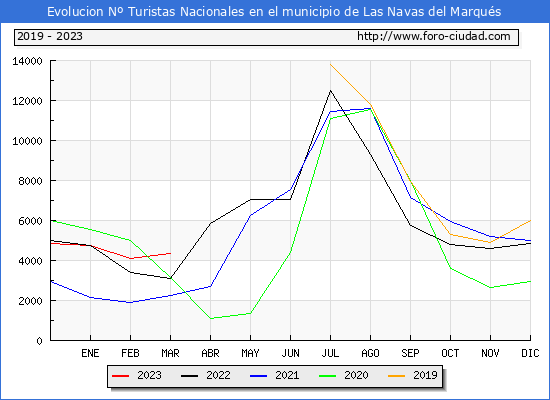Click the SEP month axis label

[410, 353]
